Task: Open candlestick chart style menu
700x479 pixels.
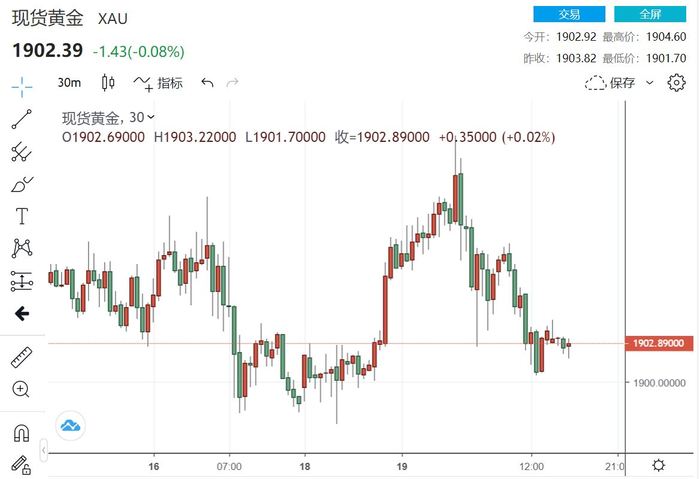Action: tap(109, 83)
